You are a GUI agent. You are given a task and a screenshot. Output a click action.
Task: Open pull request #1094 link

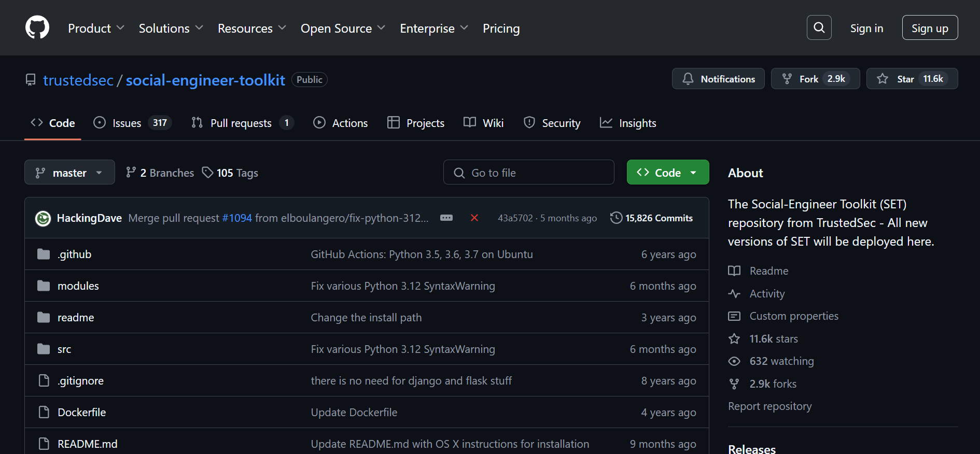237,218
